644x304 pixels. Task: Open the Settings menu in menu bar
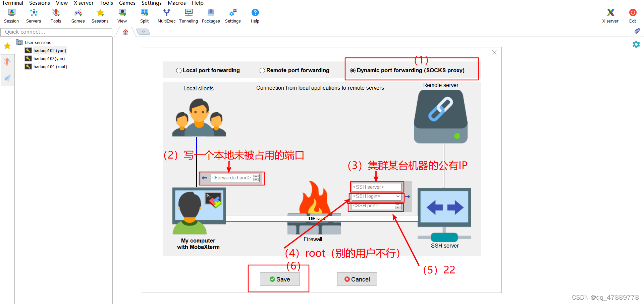tap(152, 3)
